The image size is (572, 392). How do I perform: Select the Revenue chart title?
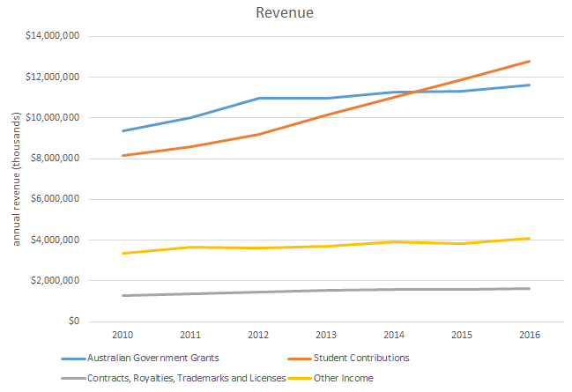click(286, 14)
